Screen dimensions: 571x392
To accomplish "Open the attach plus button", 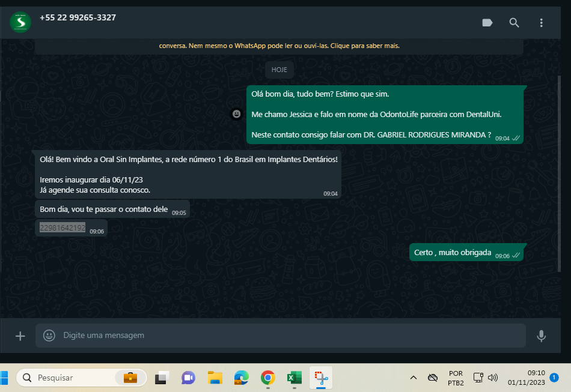I will point(20,336).
